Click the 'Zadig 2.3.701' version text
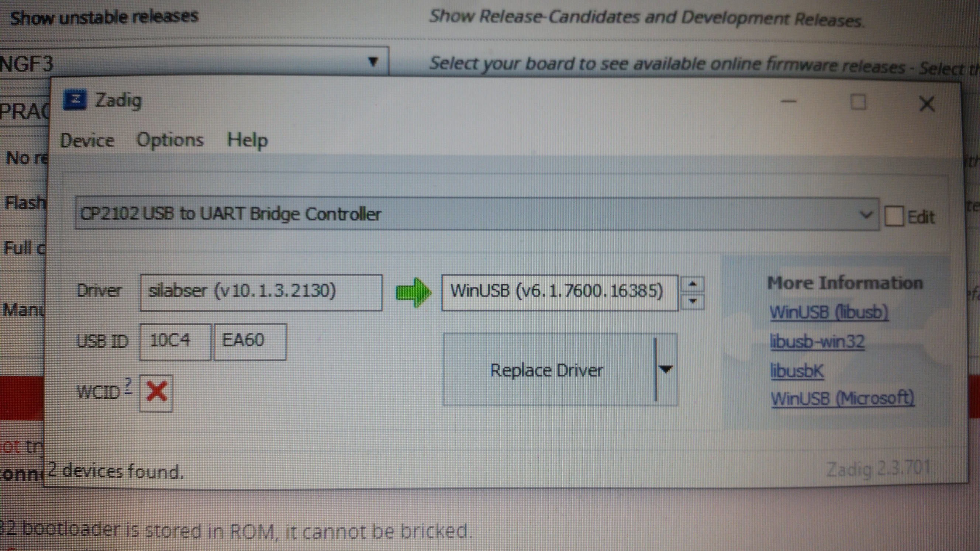The image size is (980, 551). coord(878,469)
